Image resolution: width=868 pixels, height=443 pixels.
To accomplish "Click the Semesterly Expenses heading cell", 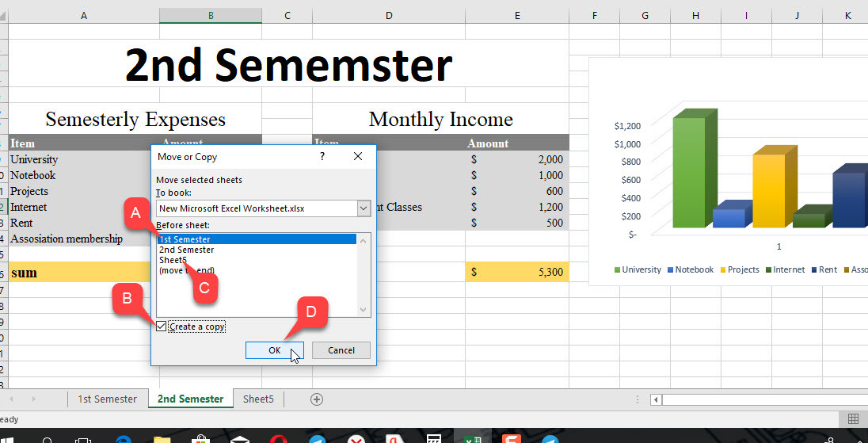I will point(135,119).
